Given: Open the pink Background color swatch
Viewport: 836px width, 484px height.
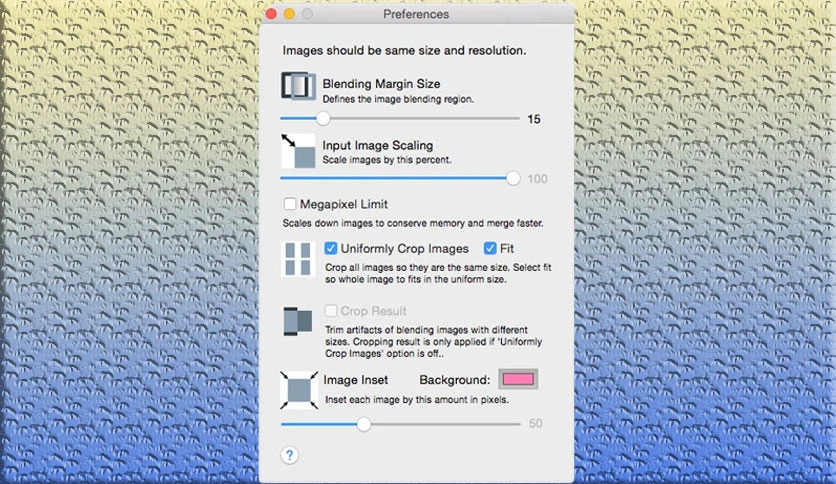Looking at the screenshot, I should (518, 379).
